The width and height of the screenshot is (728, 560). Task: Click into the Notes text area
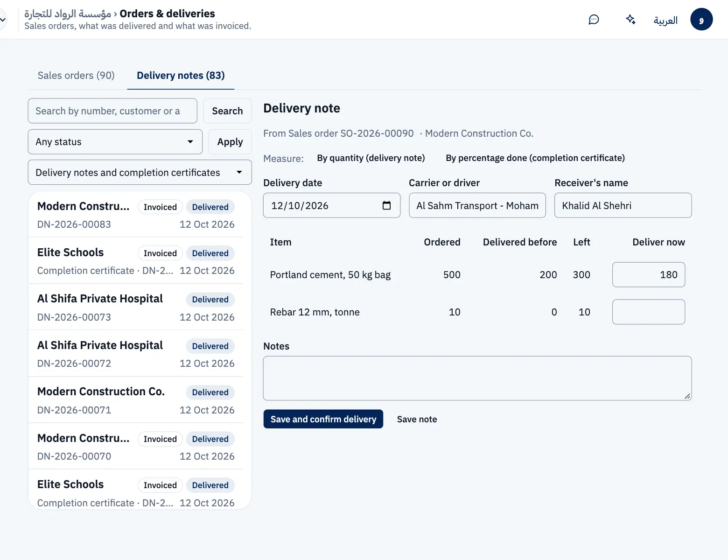coord(477,378)
